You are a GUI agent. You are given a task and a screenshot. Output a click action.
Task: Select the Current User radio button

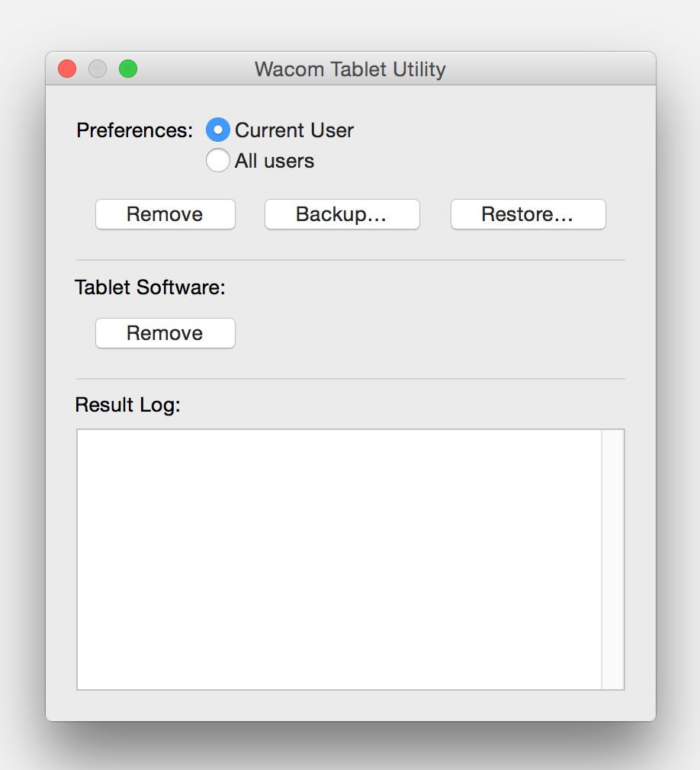click(218, 130)
